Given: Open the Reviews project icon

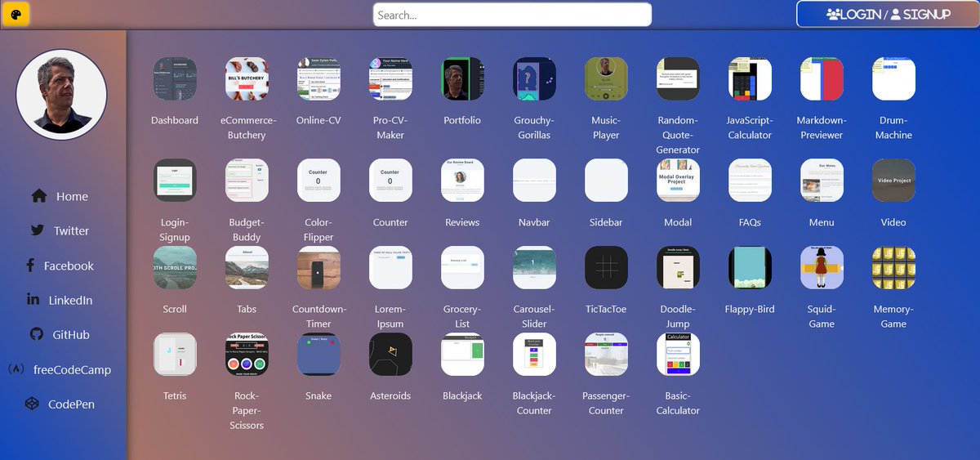Looking at the screenshot, I should coord(462,181).
